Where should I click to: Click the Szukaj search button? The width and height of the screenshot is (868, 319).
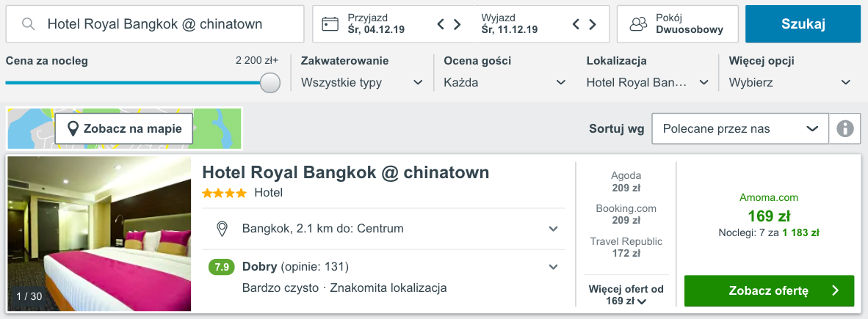[x=803, y=23]
